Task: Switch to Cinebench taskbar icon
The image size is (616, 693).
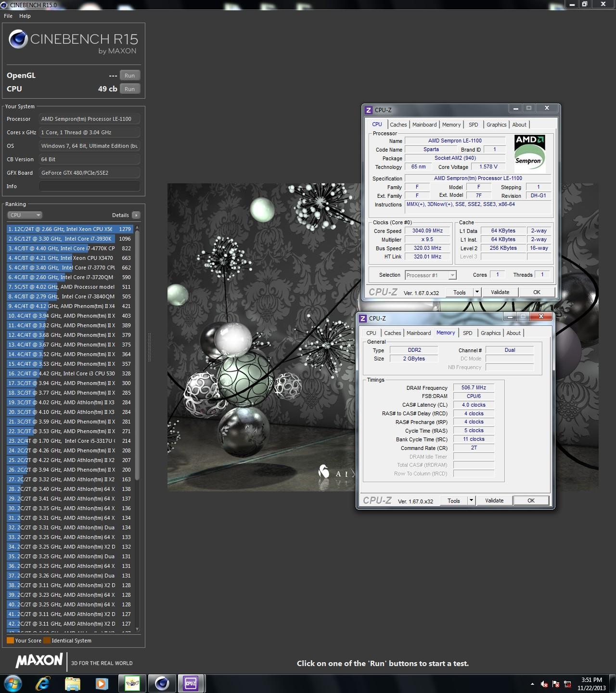Action: [x=162, y=683]
